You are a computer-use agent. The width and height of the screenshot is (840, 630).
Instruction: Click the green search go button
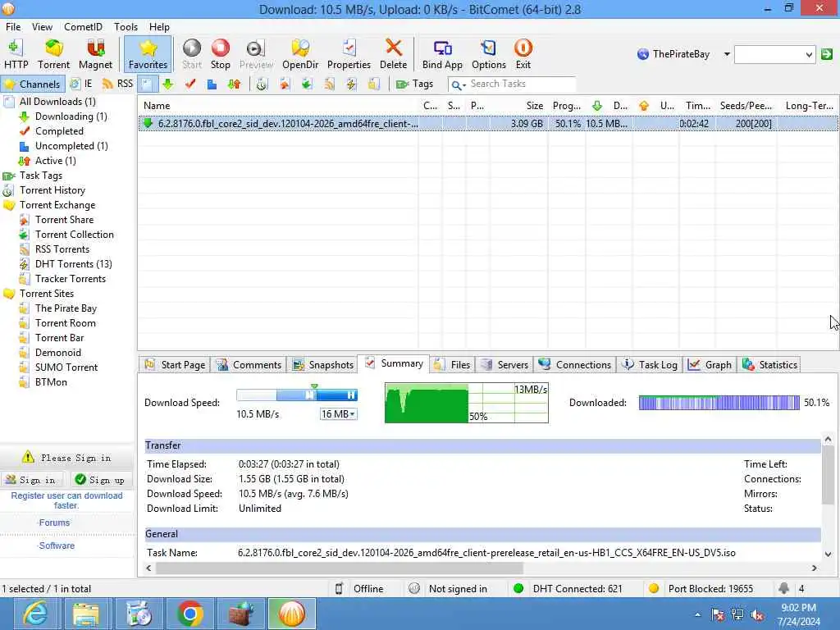pyautogui.click(x=827, y=54)
